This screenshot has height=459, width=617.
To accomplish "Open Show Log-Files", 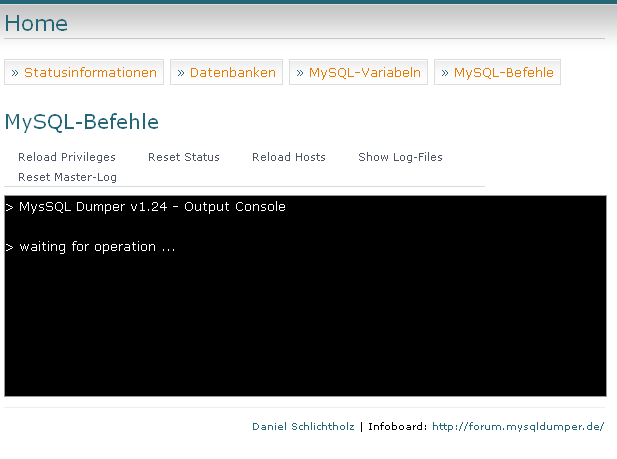I will coord(400,157).
